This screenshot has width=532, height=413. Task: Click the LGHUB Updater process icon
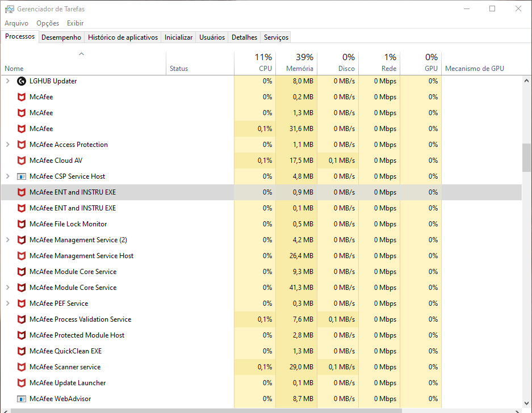(x=22, y=81)
